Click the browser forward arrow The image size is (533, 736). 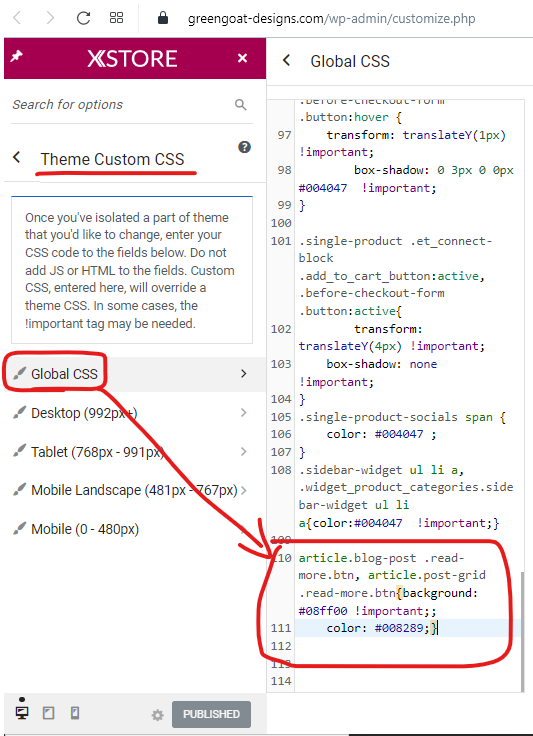coord(50,18)
